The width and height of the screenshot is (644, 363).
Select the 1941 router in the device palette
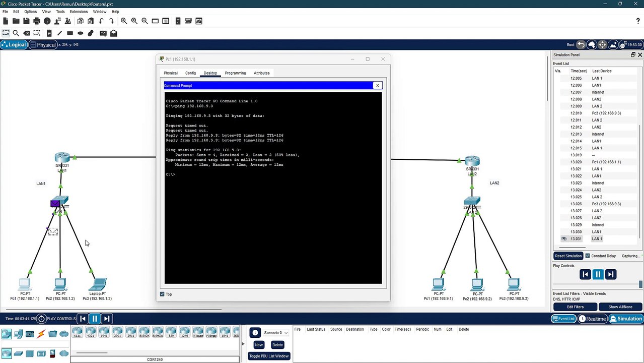(x=104, y=332)
